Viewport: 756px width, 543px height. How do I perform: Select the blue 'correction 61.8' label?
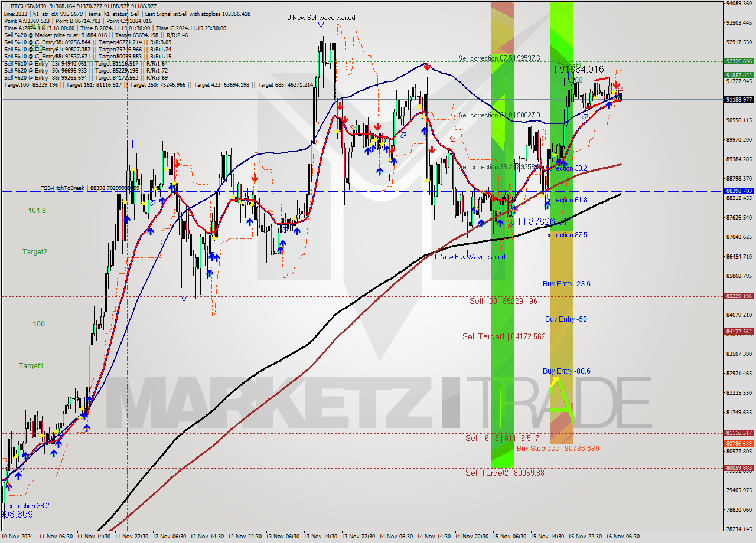pos(566,200)
